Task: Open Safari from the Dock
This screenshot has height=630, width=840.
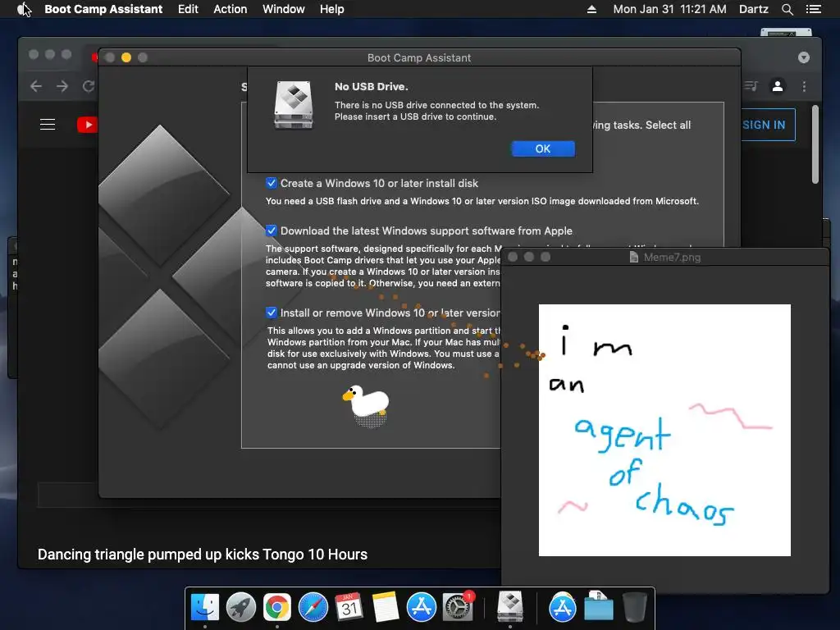Action: click(313, 608)
